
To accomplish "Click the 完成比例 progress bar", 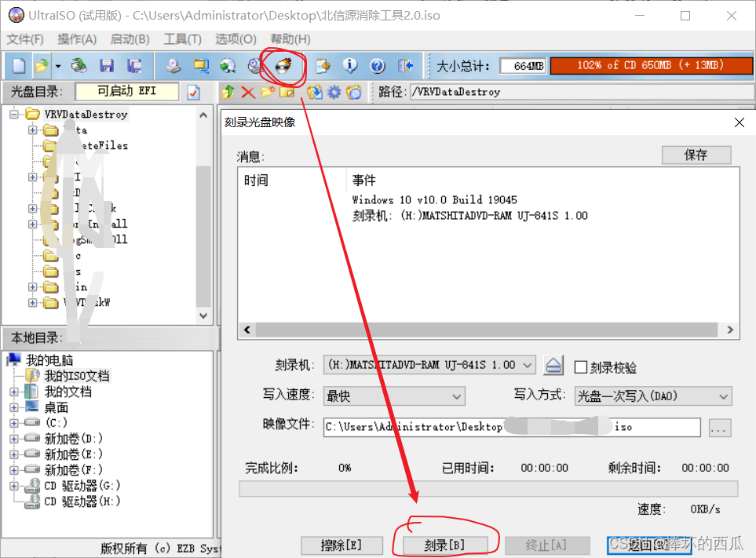I will point(488,488).
